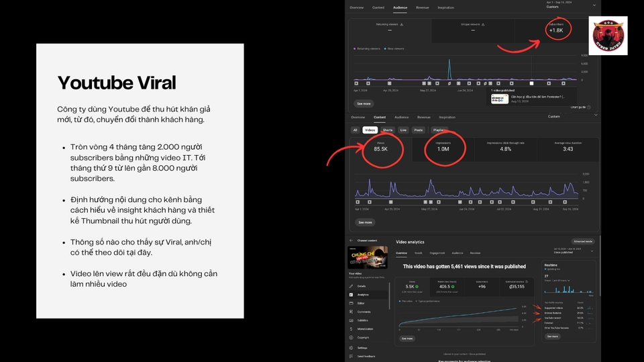Click the Send feedback icon
The image size is (644, 362).
pos(351,357)
